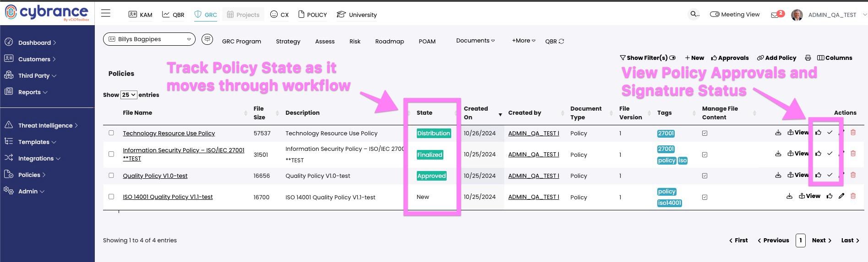Click the search magnifier icon in header
The image size is (868, 262).
pyautogui.click(x=694, y=14)
